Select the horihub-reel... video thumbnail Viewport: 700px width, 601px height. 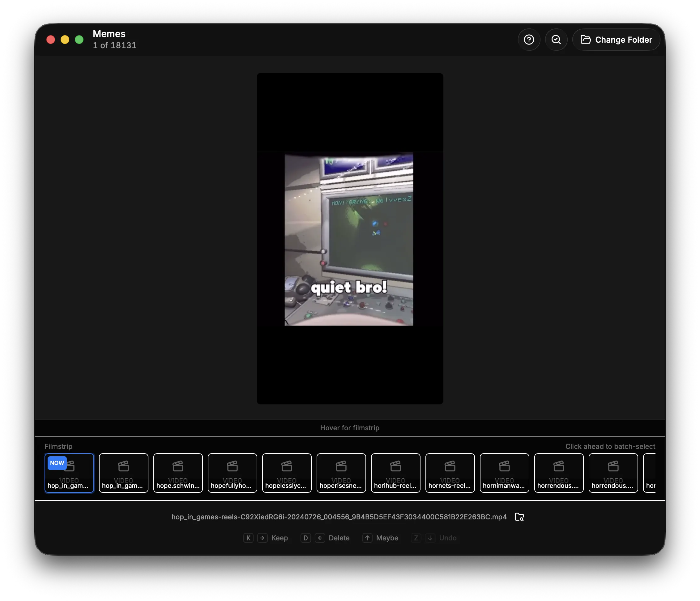point(396,473)
